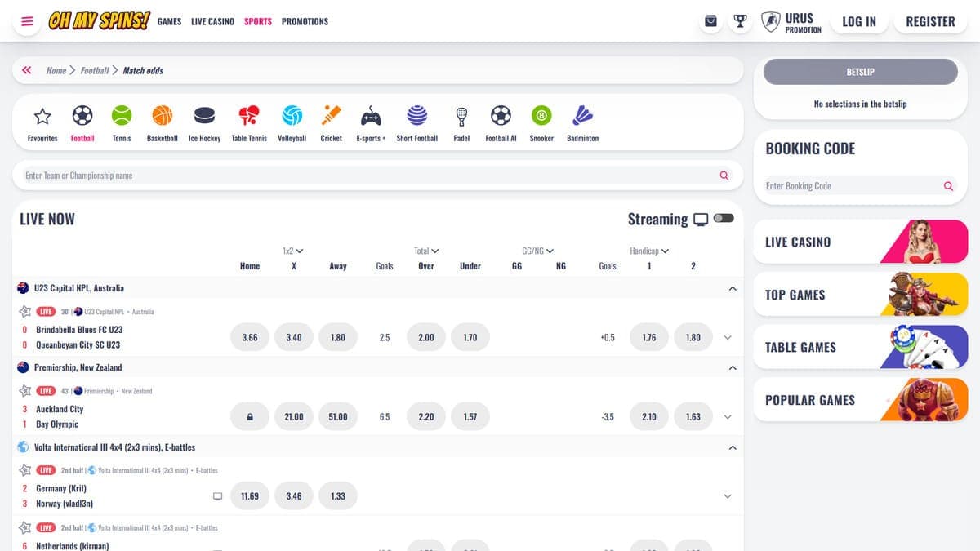This screenshot has height=551, width=980.
Task: Pick Over 2.20 in Auckland City match
Action: tap(426, 417)
